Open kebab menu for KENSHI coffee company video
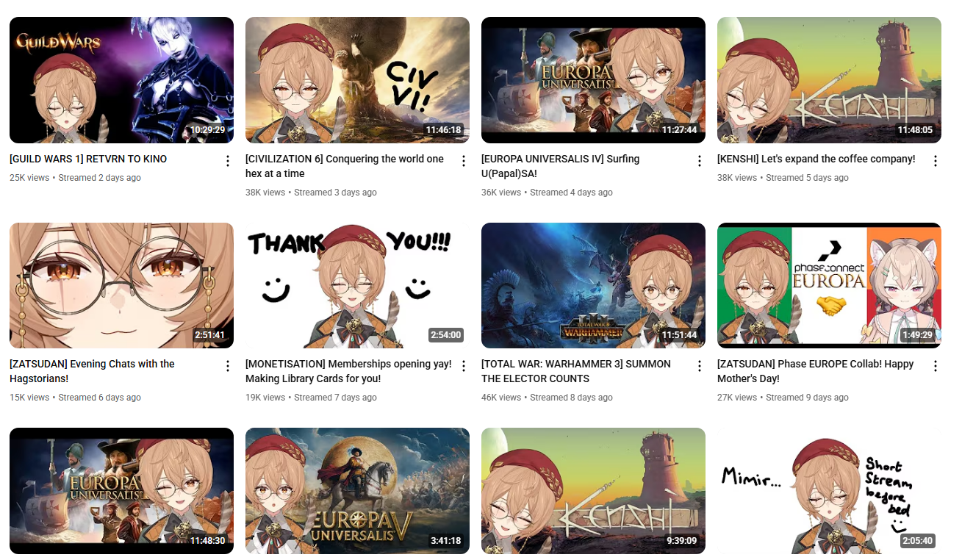The image size is (962, 560). 936,161
